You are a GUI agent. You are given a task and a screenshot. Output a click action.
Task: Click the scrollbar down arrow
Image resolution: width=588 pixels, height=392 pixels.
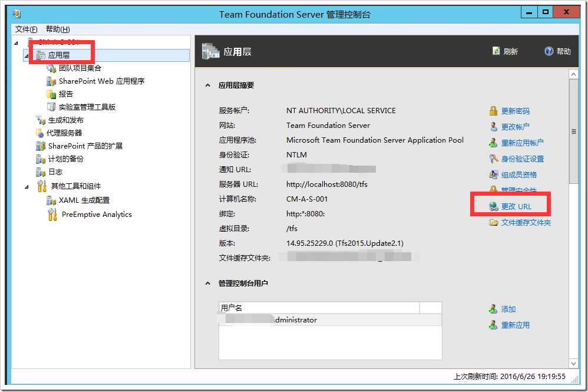pyautogui.click(x=573, y=363)
